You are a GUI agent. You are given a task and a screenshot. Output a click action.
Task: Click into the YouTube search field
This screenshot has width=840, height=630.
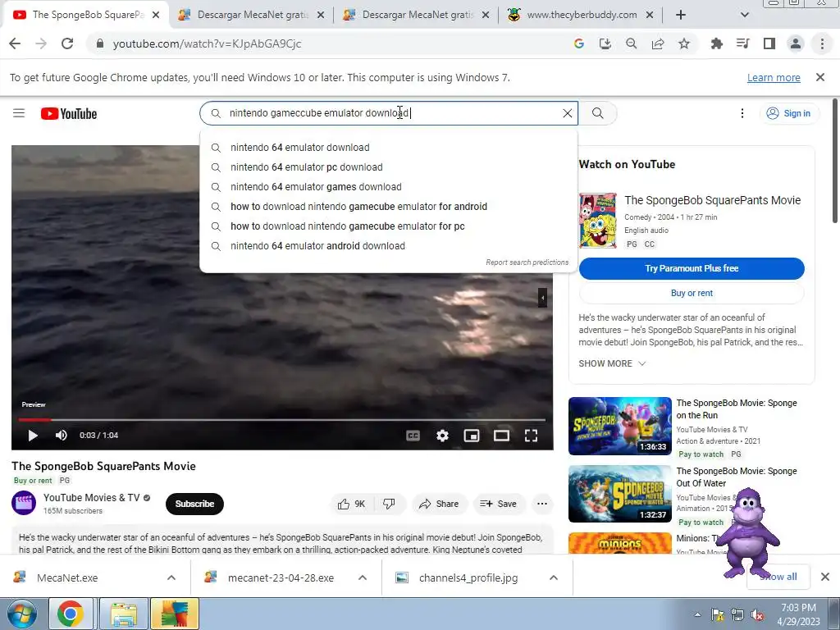point(388,113)
